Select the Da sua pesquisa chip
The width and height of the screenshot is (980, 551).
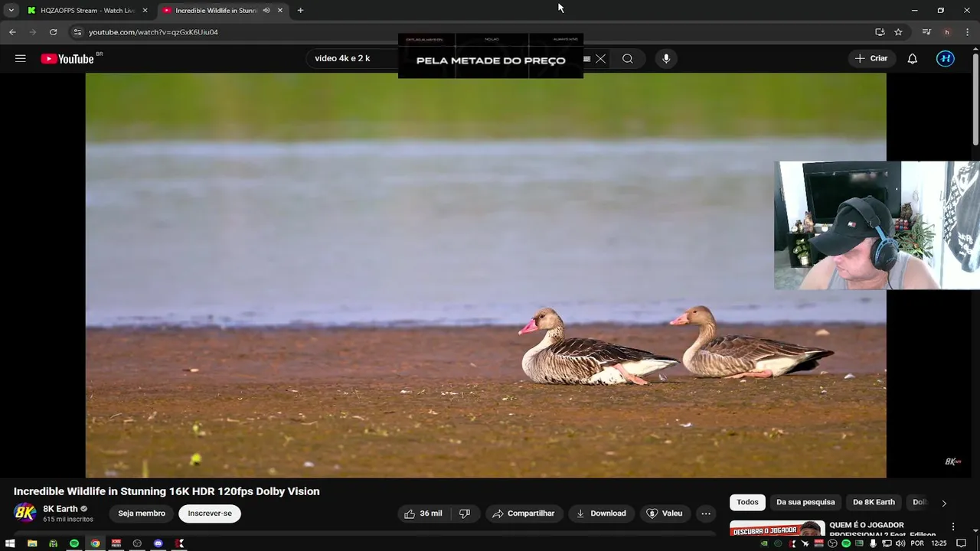coord(805,503)
